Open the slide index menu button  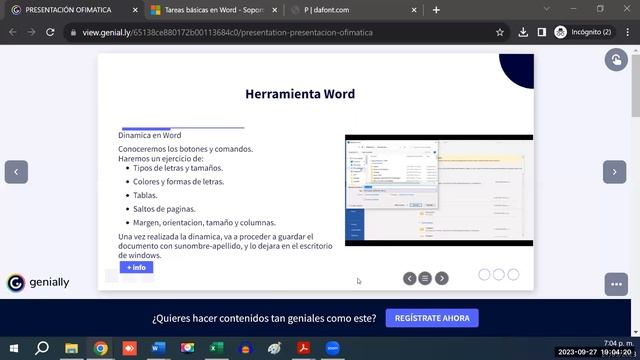click(425, 278)
